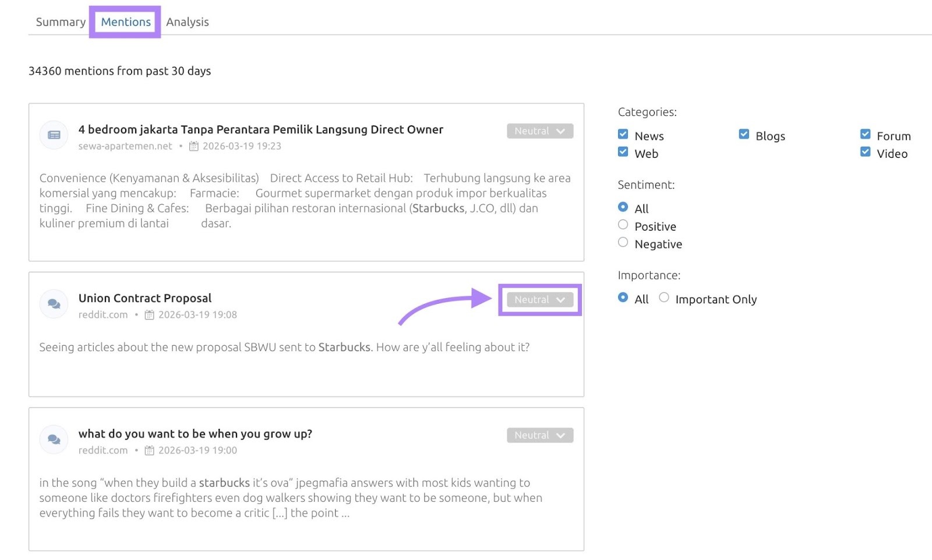This screenshot has height=560, width=932.
Task: Click calendar icon next to 2026-03-19 19:00
Action: 150,451
